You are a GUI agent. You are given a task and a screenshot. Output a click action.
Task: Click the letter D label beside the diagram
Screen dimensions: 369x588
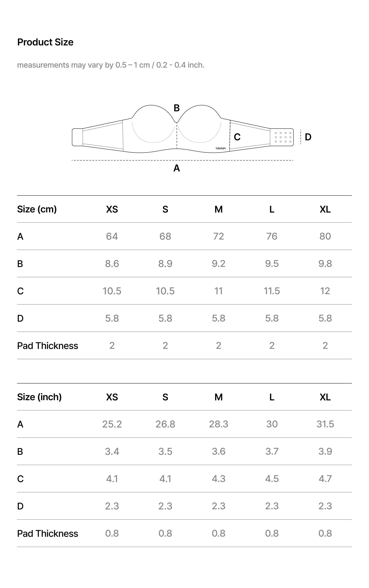pos(308,137)
